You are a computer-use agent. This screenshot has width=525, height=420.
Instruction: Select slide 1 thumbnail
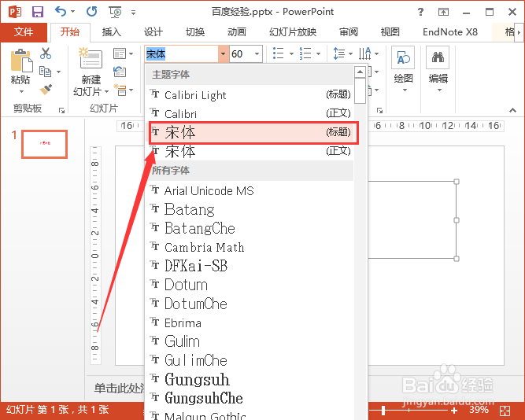[45, 144]
